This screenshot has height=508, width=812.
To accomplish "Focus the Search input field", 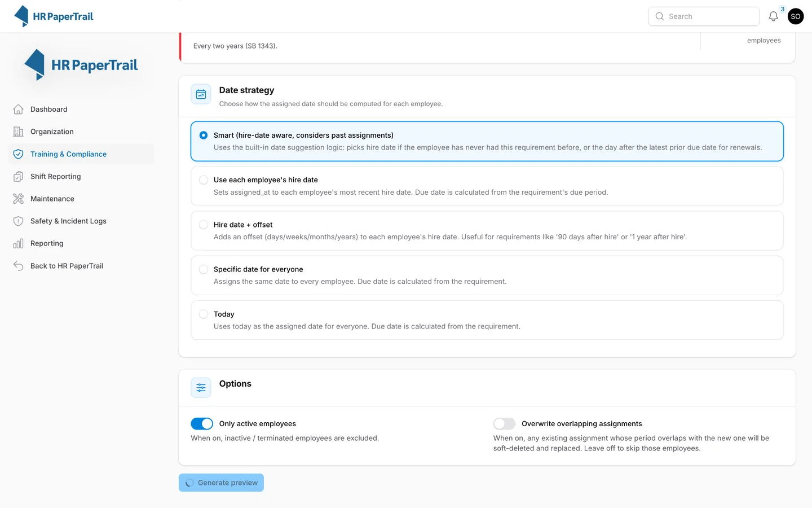I will [x=704, y=16].
